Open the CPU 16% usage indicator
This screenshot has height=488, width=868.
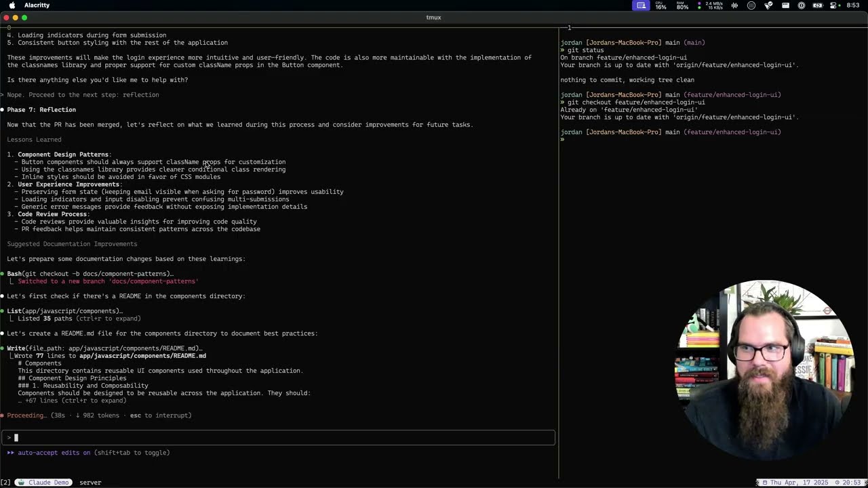[660, 5]
